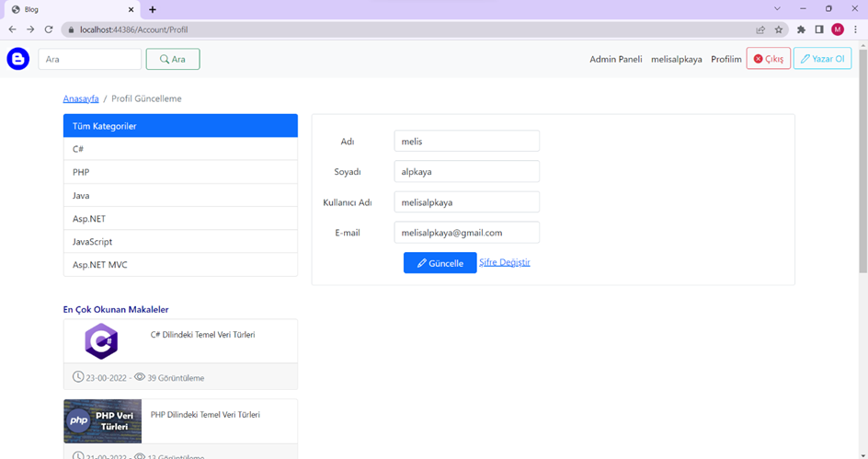Select the JavaScript category
The image size is (868, 459).
tap(180, 242)
